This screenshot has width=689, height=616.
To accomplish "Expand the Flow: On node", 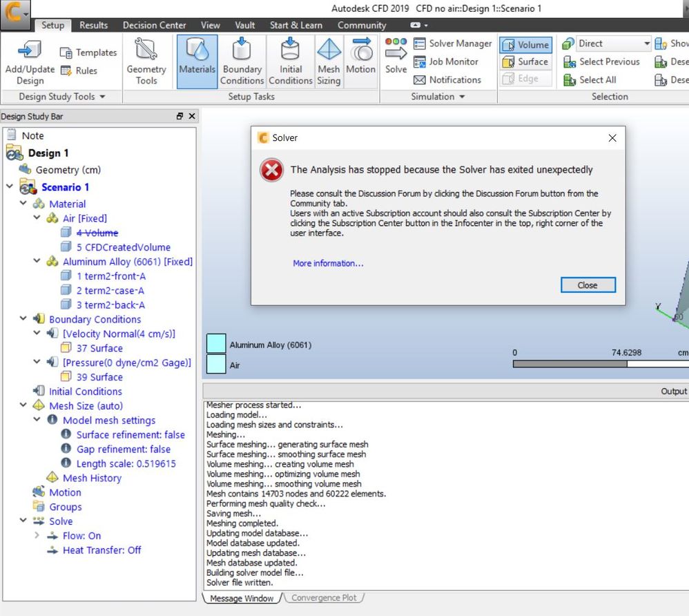I will 37,535.
